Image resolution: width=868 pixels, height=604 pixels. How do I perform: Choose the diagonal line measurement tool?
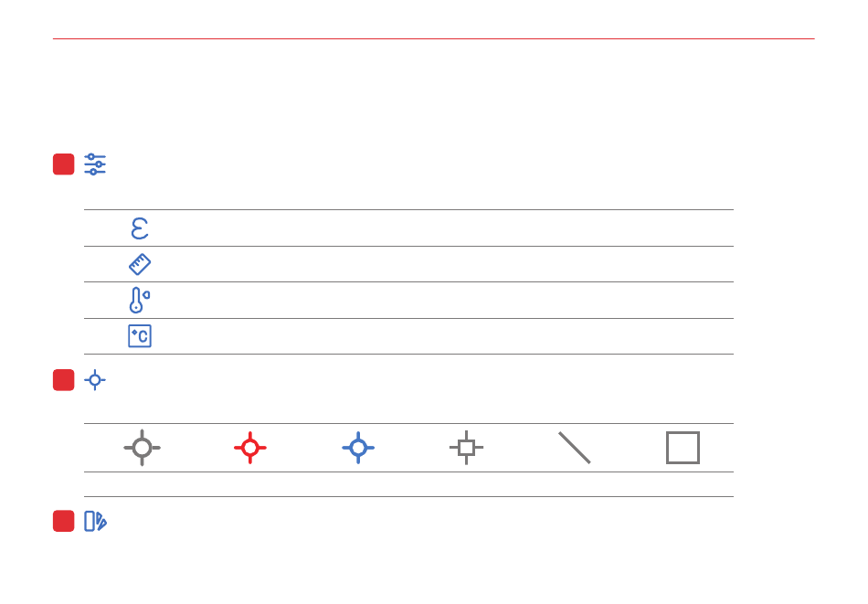575,448
